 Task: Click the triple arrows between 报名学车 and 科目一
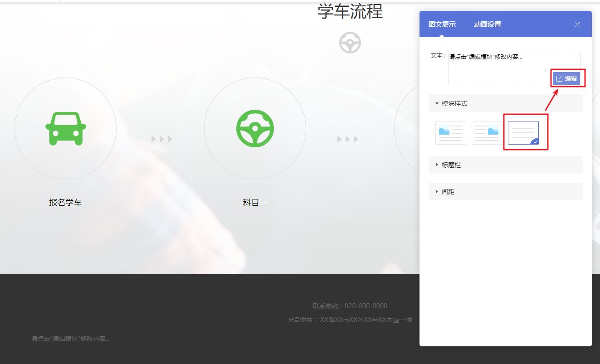point(162,139)
